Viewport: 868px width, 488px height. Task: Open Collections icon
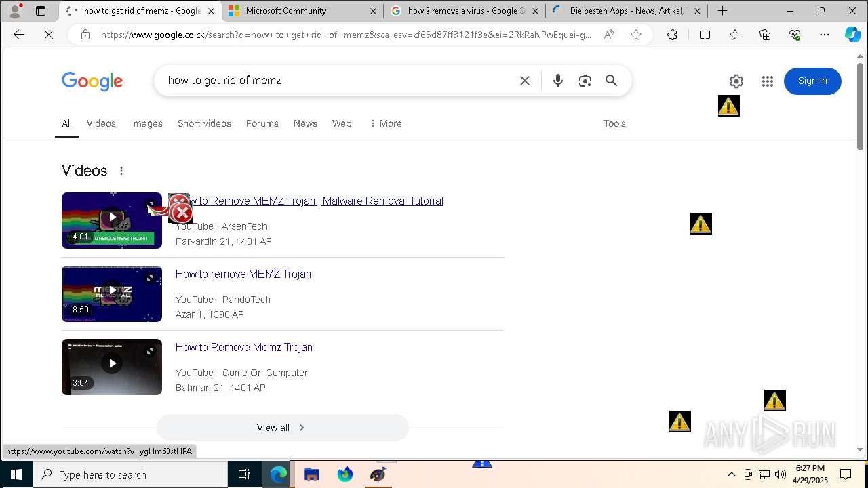point(765,35)
